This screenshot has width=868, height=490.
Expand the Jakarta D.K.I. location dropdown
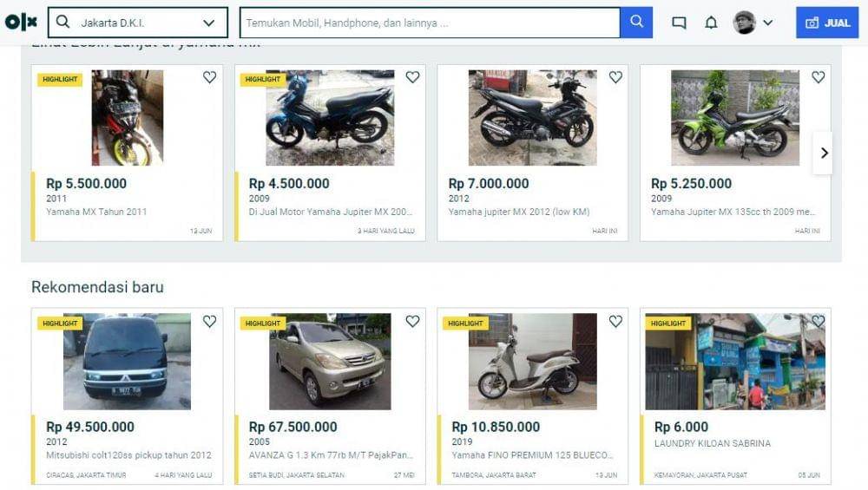(x=208, y=23)
